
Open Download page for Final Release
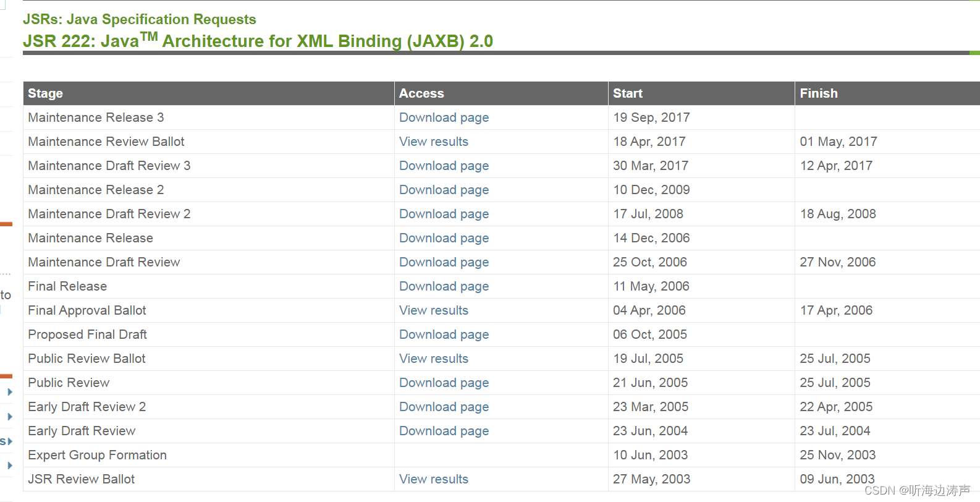444,286
